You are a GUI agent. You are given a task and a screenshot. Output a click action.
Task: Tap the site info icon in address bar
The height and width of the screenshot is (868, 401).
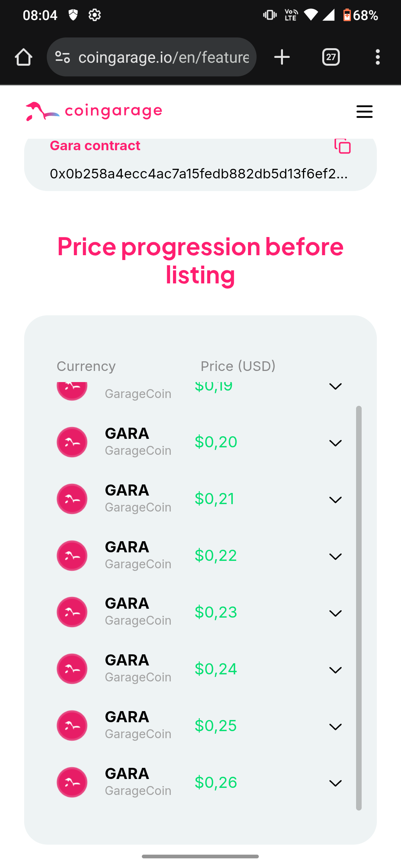pyautogui.click(x=62, y=57)
